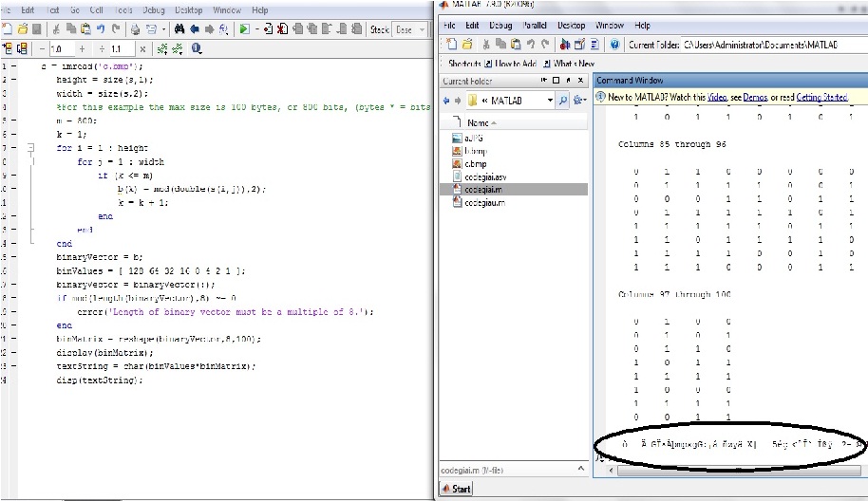Click the Print icon in editor toolbar
868x501 pixels.
point(137,29)
